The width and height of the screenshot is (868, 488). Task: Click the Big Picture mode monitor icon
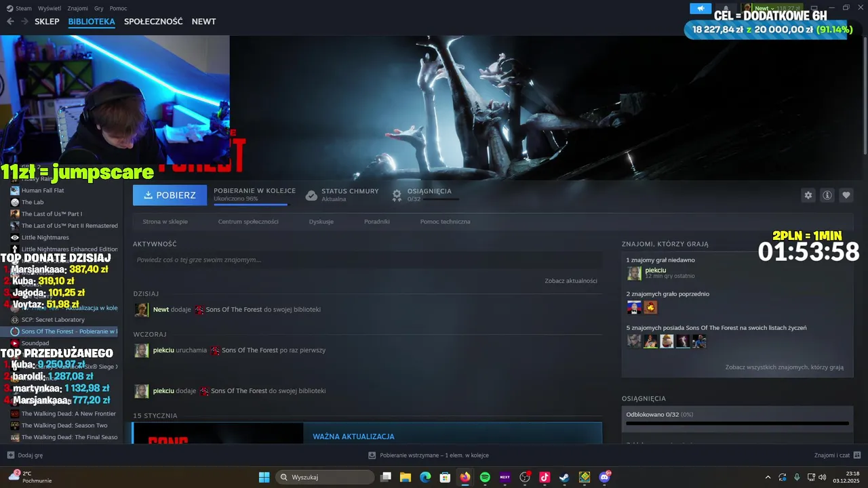click(x=816, y=8)
